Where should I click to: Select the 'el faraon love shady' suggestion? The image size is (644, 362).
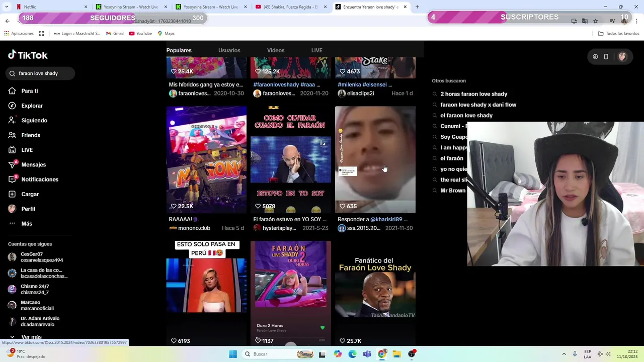466,116
